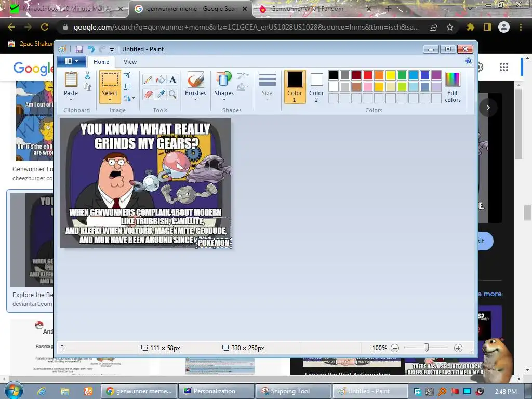Click the Save icon in quick access toolbar
Screen dimensions: 532x399
79,49
